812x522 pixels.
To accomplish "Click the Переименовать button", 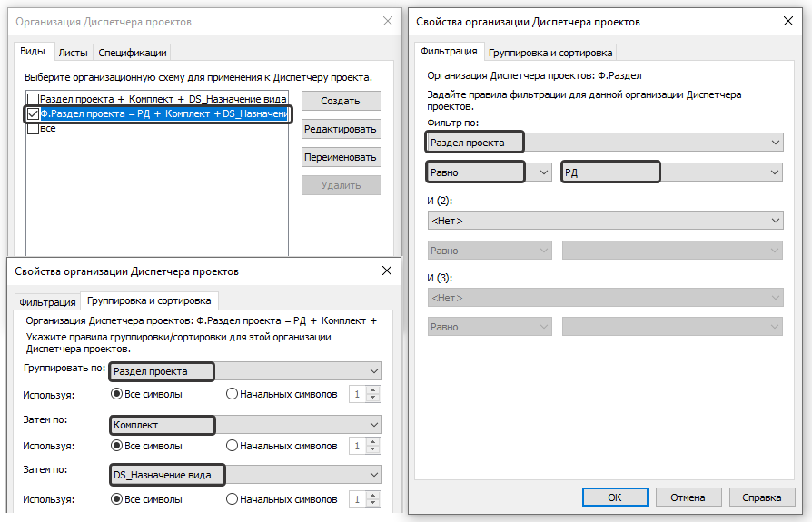I will 341,157.
